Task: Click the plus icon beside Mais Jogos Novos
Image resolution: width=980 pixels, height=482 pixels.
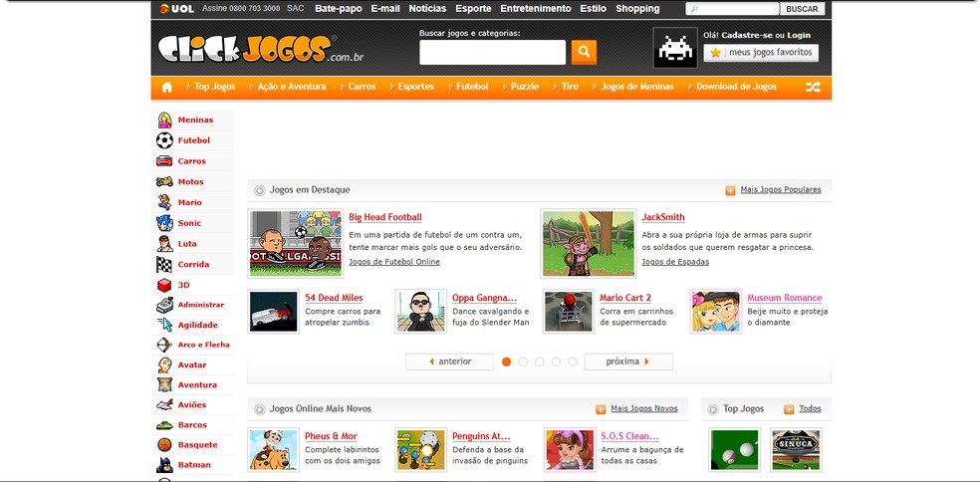Action: (x=601, y=409)
